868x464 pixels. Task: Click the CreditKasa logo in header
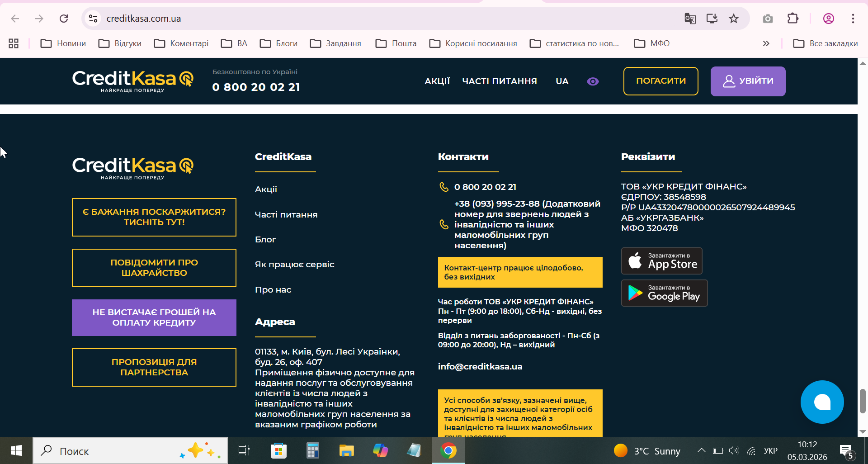(x=133, y=81)
